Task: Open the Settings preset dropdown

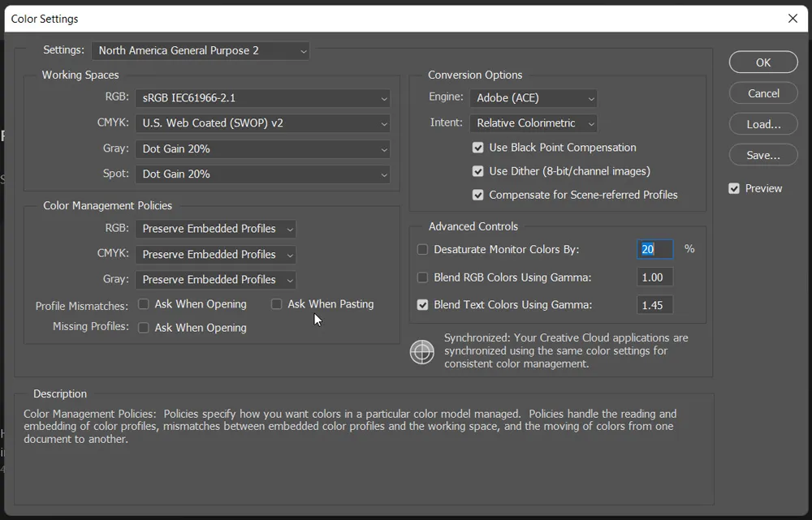Action: coord(200,50)
